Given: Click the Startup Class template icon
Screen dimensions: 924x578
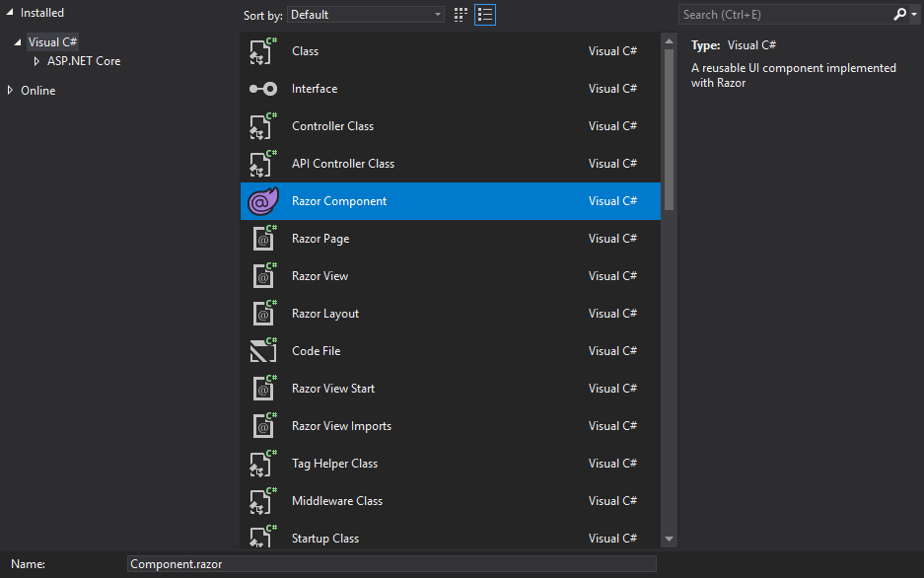Looking at the screenshot, I should 262,539.
